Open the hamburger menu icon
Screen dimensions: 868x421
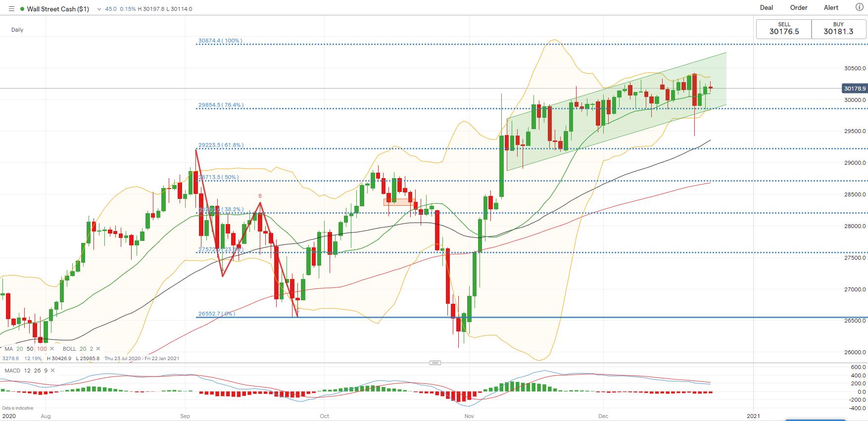click(12, 9)
